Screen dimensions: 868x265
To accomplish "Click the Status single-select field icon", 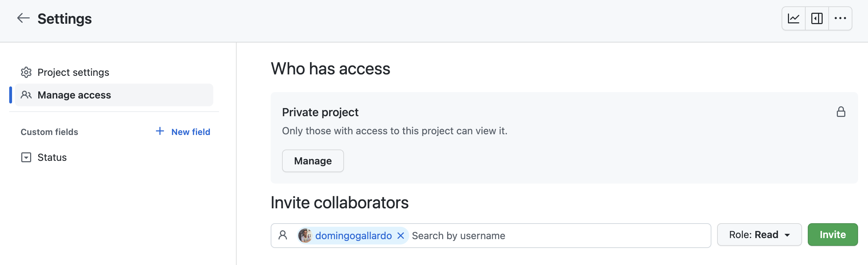I will point(26,157).
